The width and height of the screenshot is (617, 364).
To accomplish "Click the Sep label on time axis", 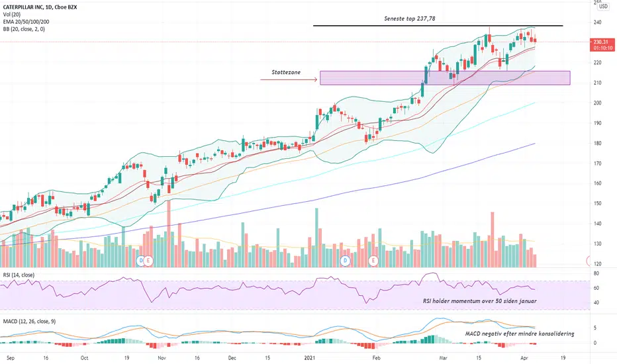I will [11, 358].
